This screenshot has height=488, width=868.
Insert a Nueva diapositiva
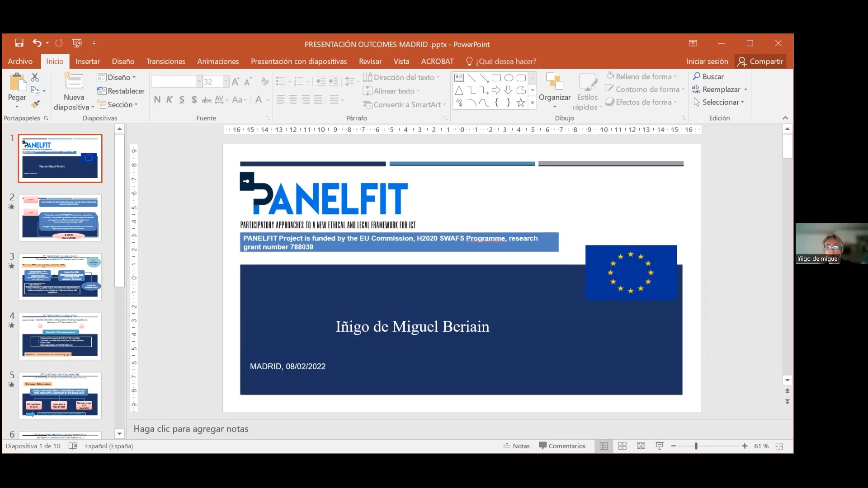tap(74, 92)
